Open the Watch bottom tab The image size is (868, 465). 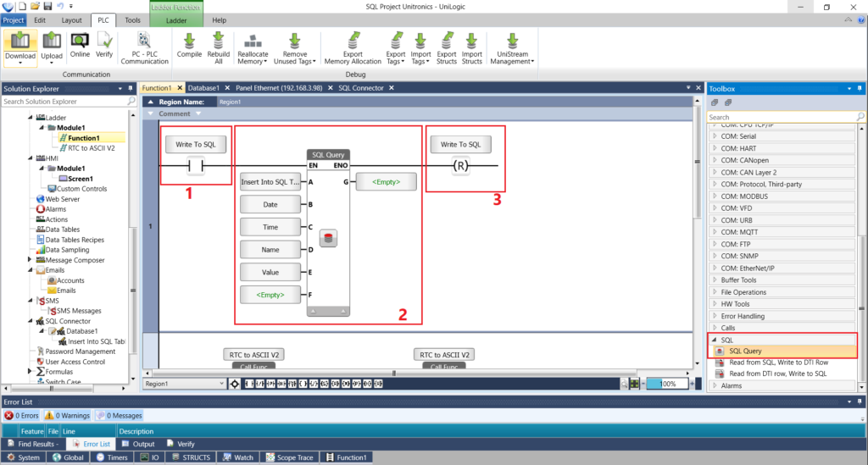(x=238, y=457)
